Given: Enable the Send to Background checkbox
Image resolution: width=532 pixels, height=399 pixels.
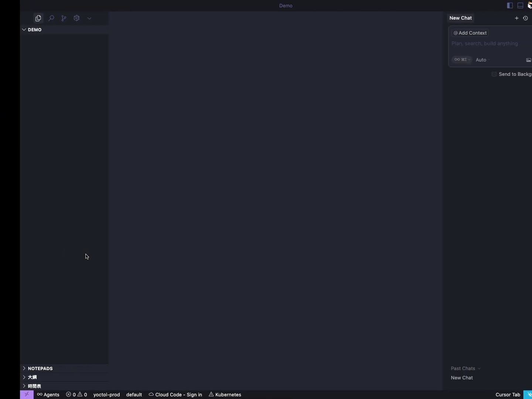Looking at the screenshot, I should 494,74.
